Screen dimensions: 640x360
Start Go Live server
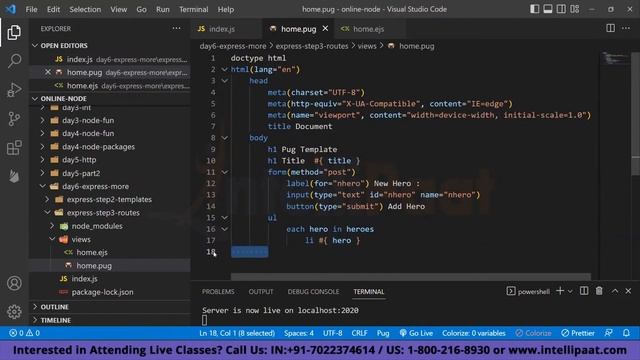pyautogui.click(x=416, y=333)
